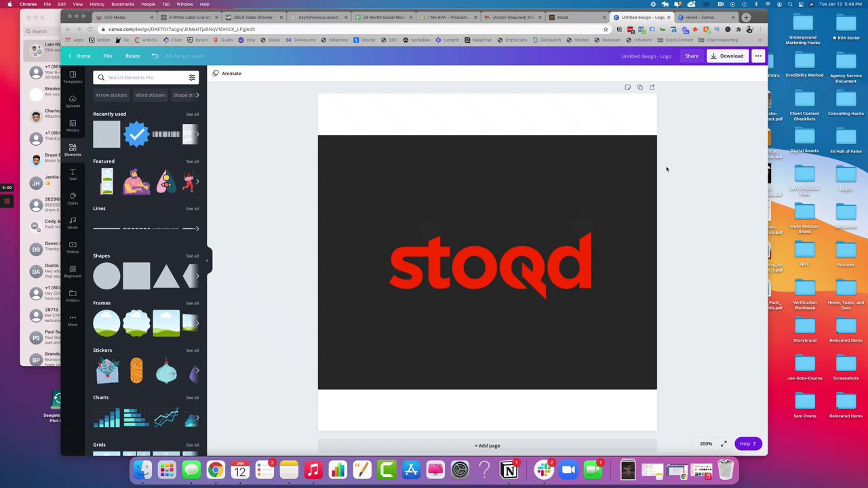Open the Styles sidebar panel
This screenshot has width=868, height=488.
coord(73,199)
